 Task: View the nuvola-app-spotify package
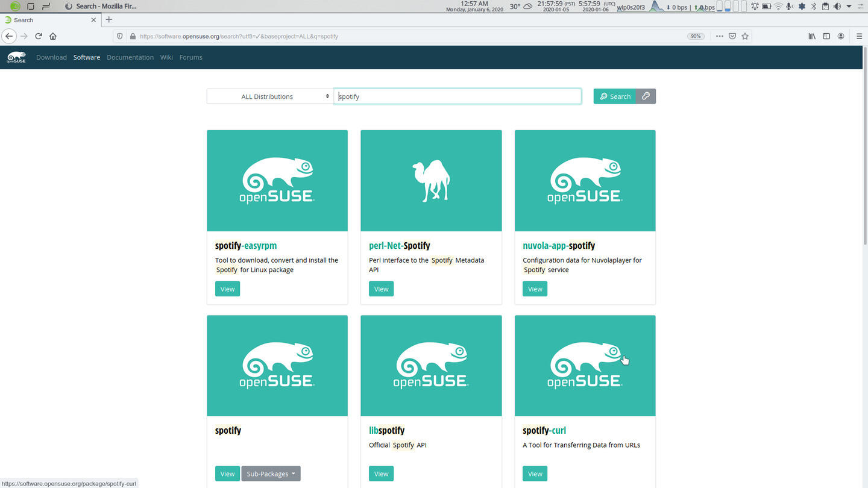(x=535, y=289)
